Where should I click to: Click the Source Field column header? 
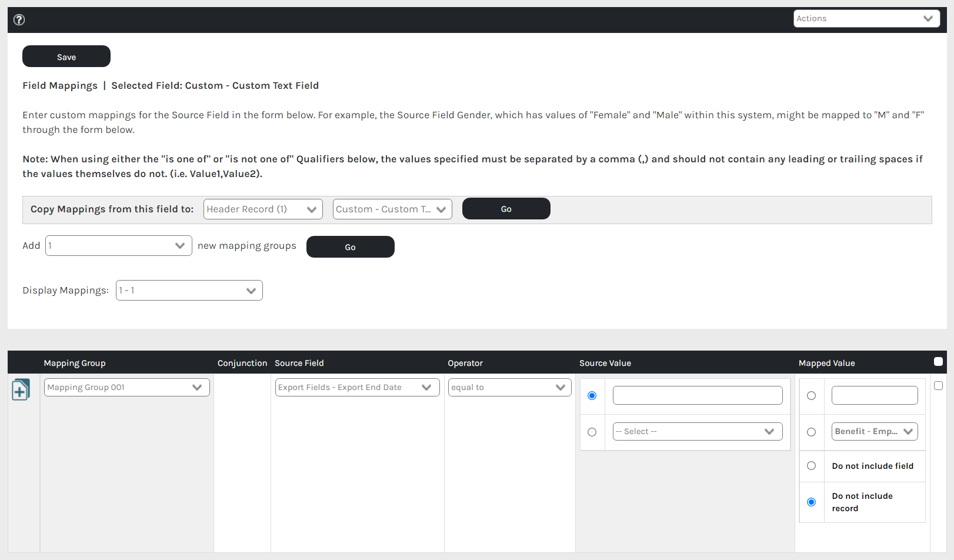299,363
